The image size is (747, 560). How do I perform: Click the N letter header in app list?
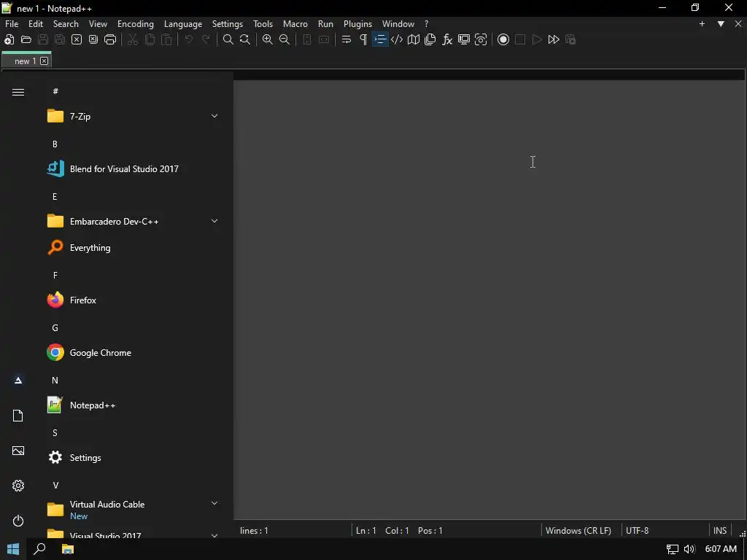tap(55, 381)
